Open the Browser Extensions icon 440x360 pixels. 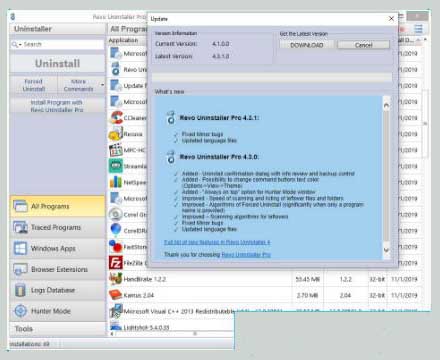click(20, 269)
